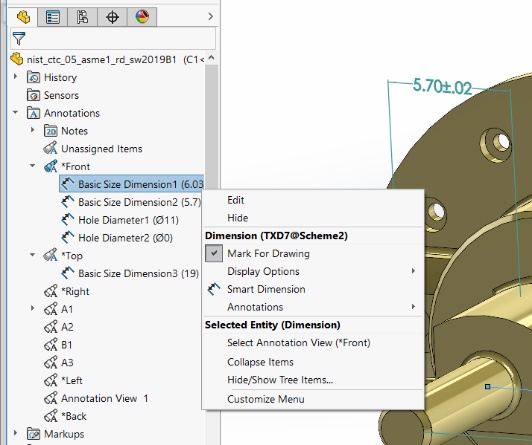Open the DisplayManager tab
Viewport: 532px width, 445px height.
pos(142,17)
